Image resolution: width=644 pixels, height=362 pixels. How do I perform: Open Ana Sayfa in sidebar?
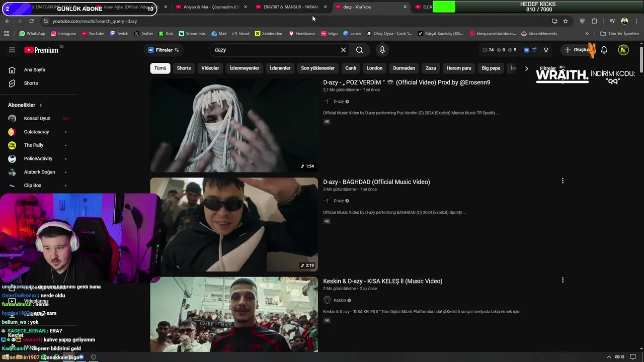(x=35, y=70)
